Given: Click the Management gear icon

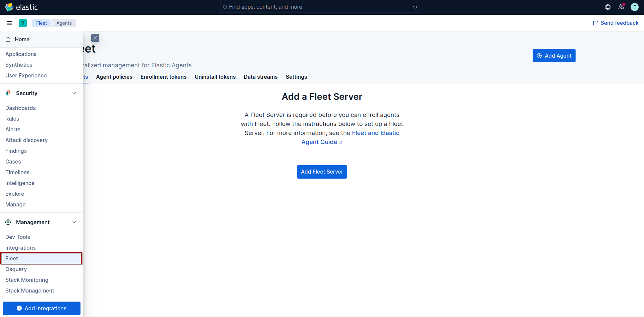Looking at the screenshot, I should click(8, 222).
